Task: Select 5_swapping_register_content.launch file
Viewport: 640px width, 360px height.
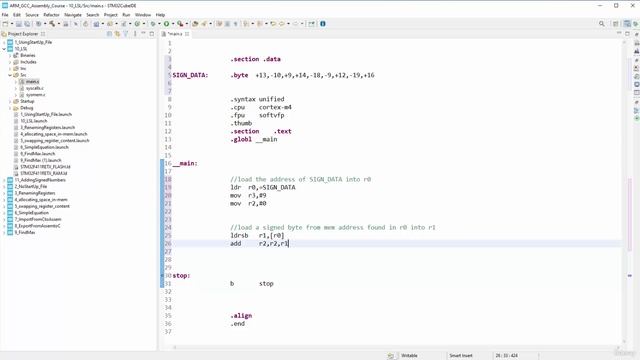Action: (x=54, y=140)
